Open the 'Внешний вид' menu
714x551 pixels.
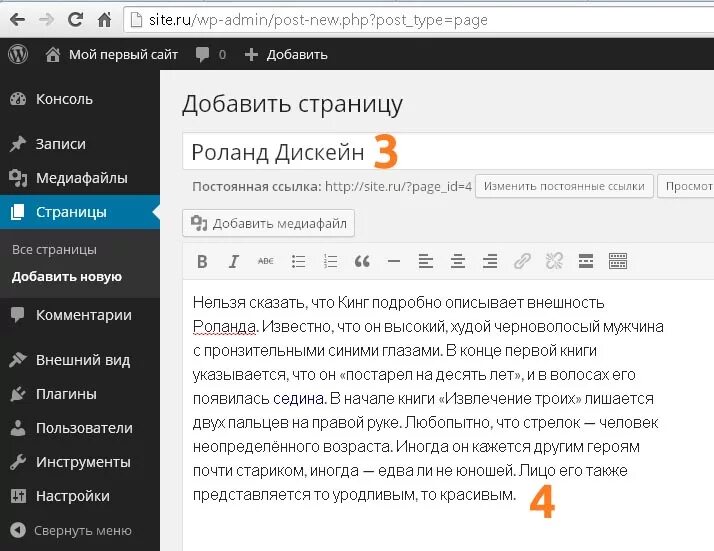(x=80, y=360)
